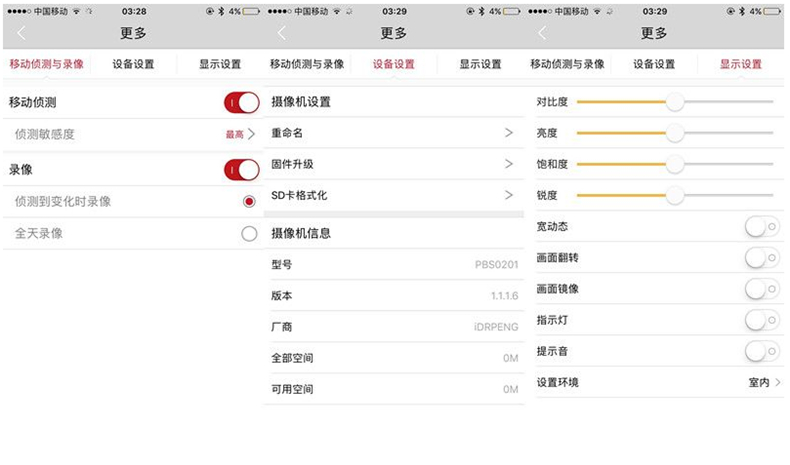Select the 全天录像 radio option
The height and width of the screenshot is (465, 790).
coord(249,234)
